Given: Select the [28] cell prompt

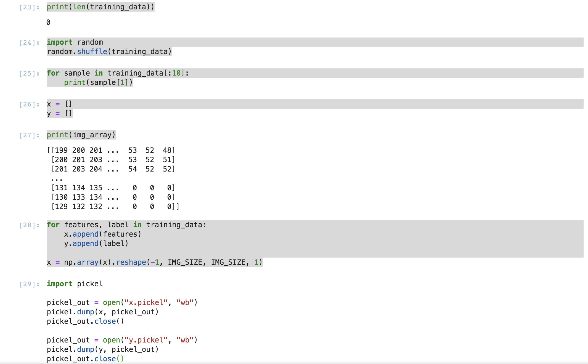Looking at the screenshot, I should click(29, 225).
